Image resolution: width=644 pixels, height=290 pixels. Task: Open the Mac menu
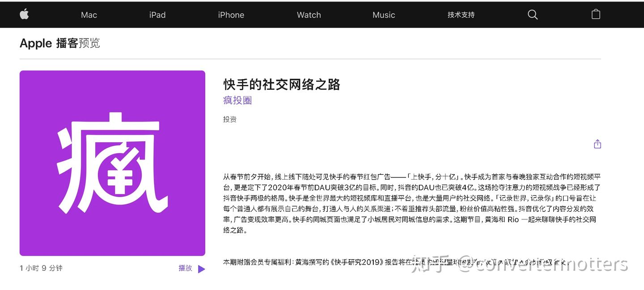(89, 15)
